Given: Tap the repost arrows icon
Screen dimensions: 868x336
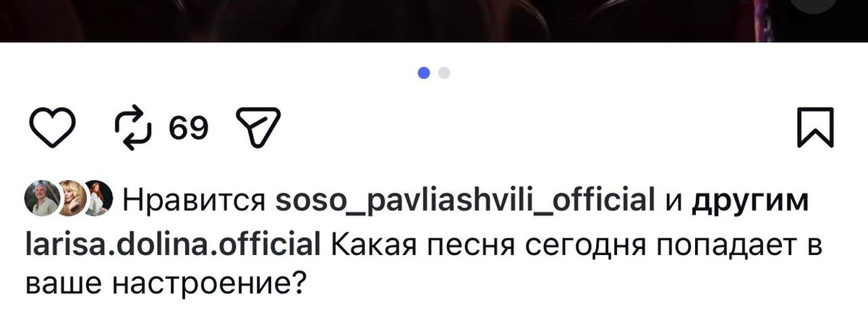Looking at the screenshot, I should coord(135,129).
